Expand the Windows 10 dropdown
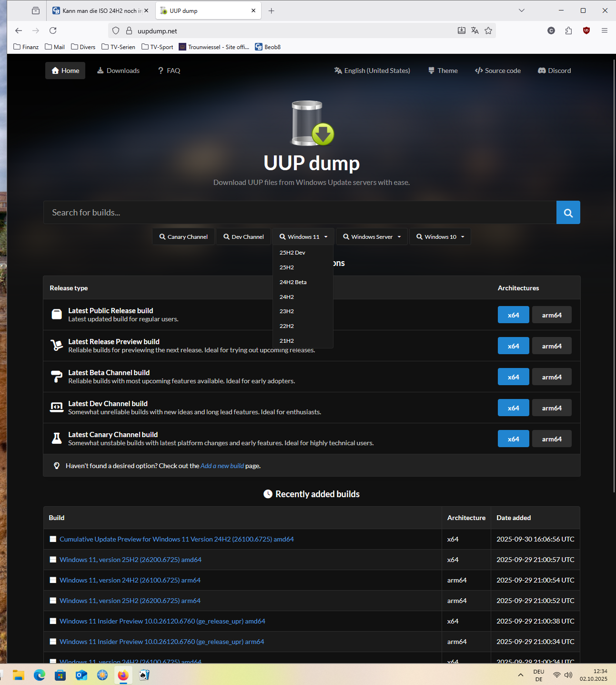This screenshot has height=685, width=616. coord(440,237)
